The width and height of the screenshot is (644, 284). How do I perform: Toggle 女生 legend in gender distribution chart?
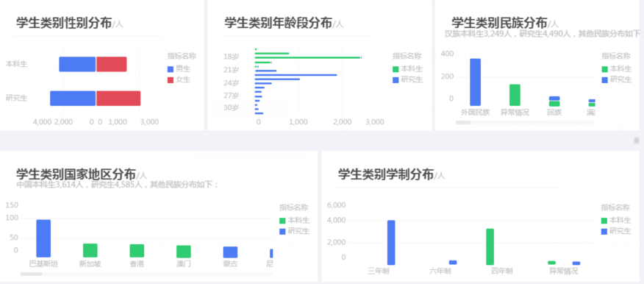tap(179, 79)
